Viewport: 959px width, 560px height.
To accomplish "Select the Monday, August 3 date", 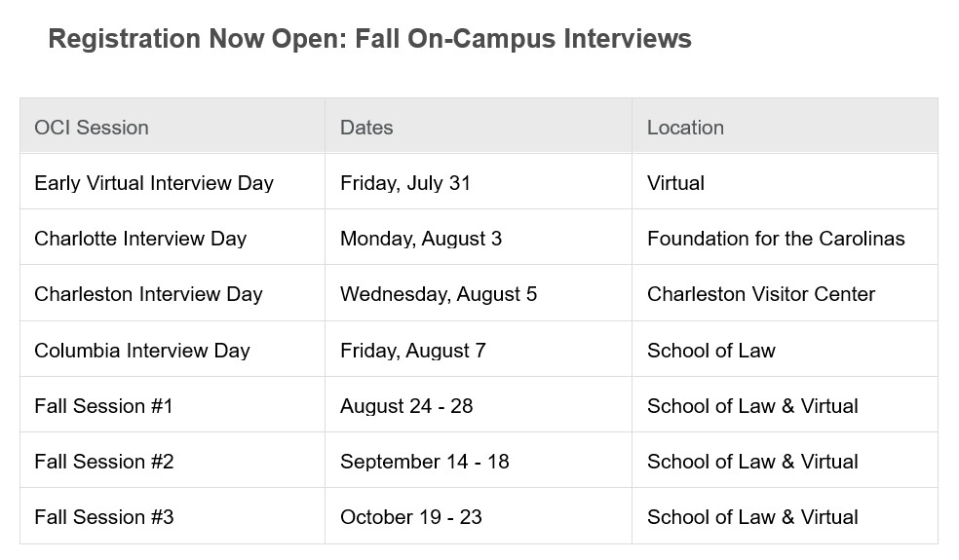I will pos(421,239).
